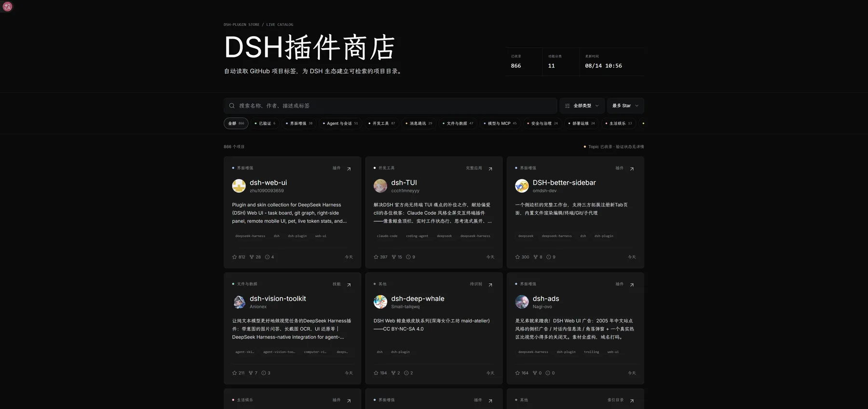Open the external link arrow on the dsh-TUI card
This screenshot has width=868, height=409.
point(490,169)
